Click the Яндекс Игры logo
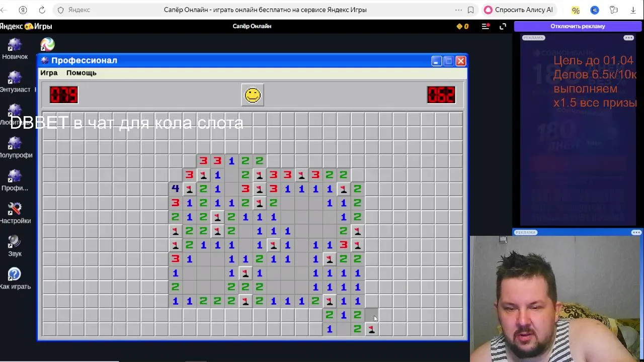The image size is (644, 362). click(26, 26)
